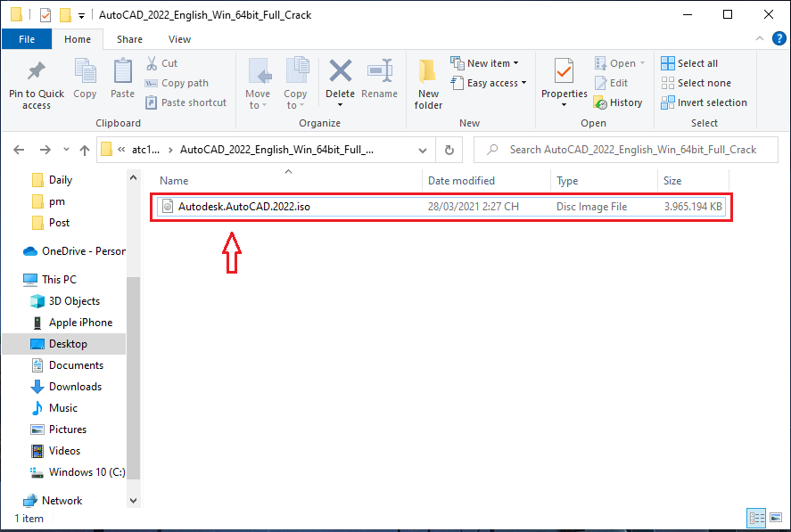
Task: Click the Rename icon
Action: click(x=379, y=70)
